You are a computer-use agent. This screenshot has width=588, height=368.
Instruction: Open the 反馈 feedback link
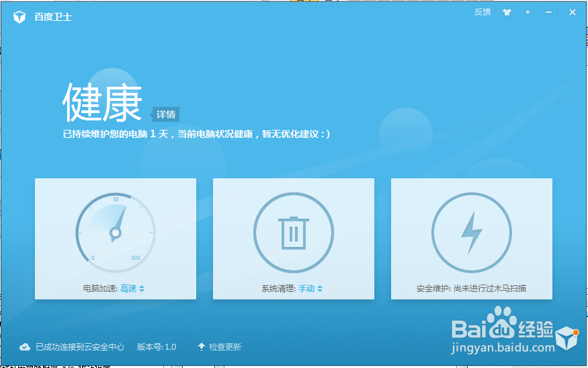pos(482,12)
